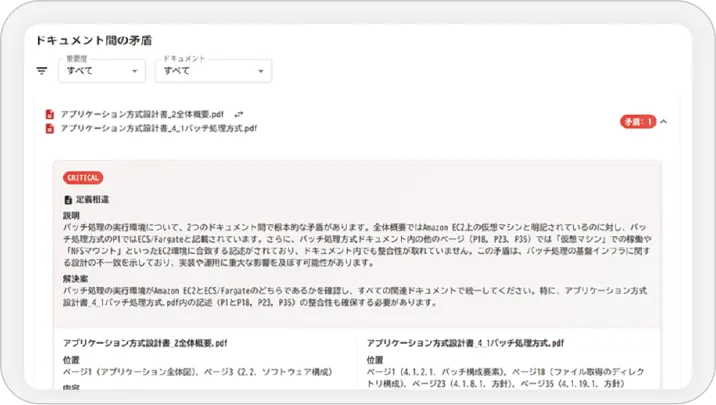This screenshot has height=405, width=716.
Task: Click right column heading アプリケーション方式設計書_4_1バッチ処理方式.pdf
Action: click(465, 343)
